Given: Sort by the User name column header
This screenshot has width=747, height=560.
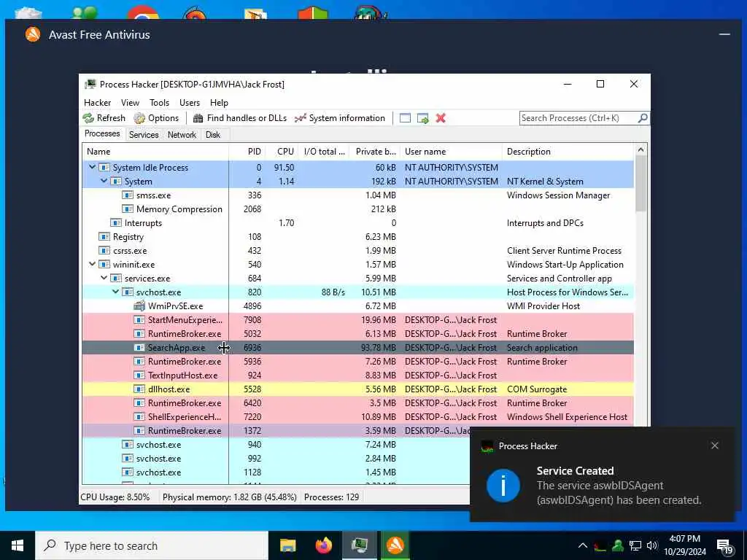Looking at the screenshot, I should [451, 152].
